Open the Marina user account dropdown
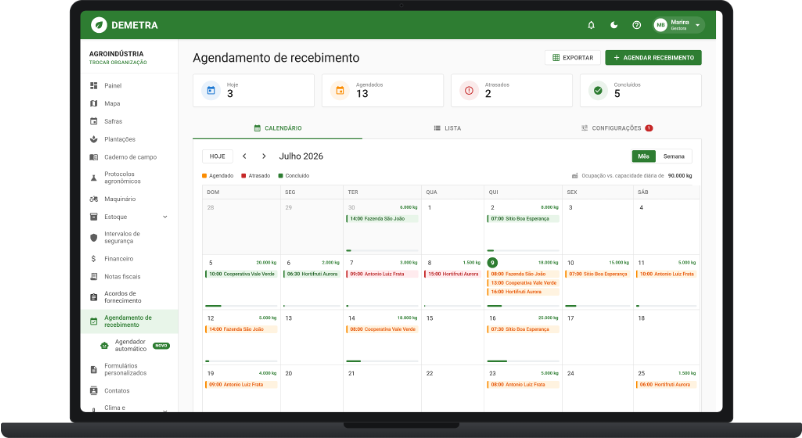Screen dimensions: 802x438 tap(678, 25)
